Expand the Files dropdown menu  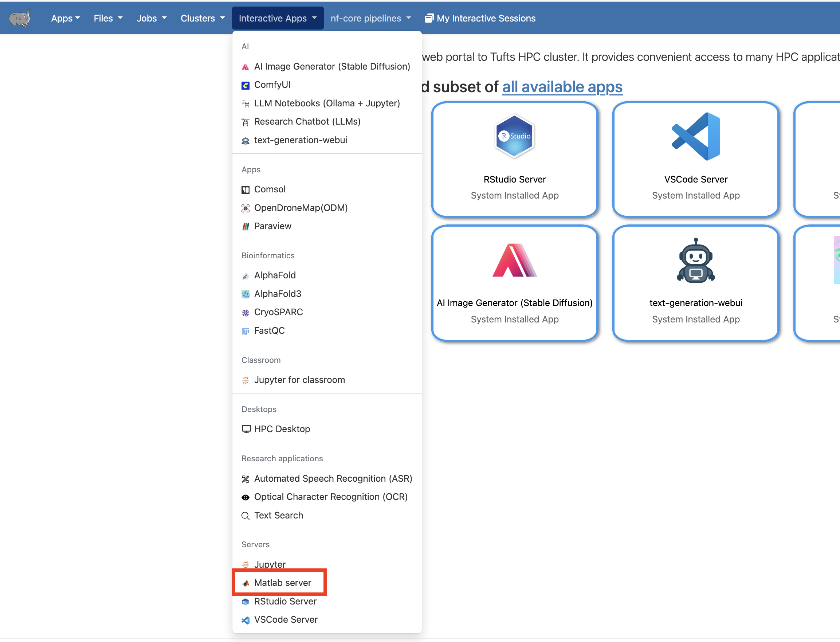coord(108,18)
